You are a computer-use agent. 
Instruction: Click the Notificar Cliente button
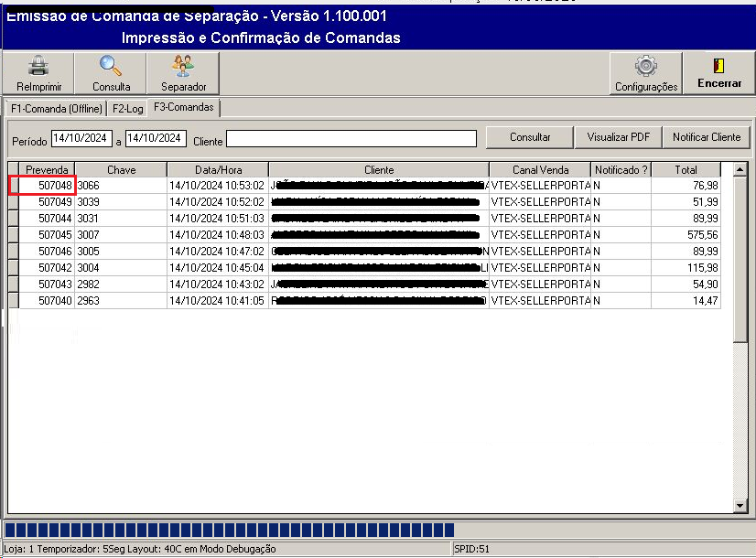pyautogui.click(x=707, y=137)
